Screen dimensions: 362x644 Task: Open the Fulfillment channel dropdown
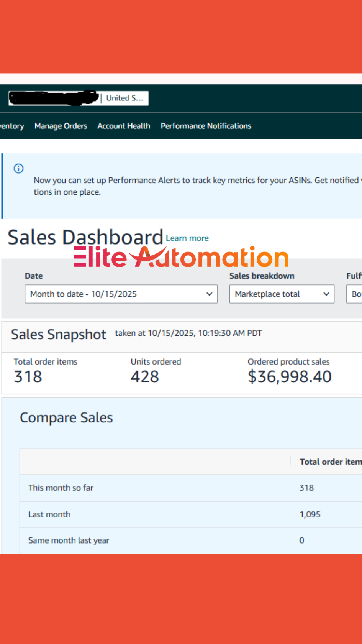[x=355, y=294]
